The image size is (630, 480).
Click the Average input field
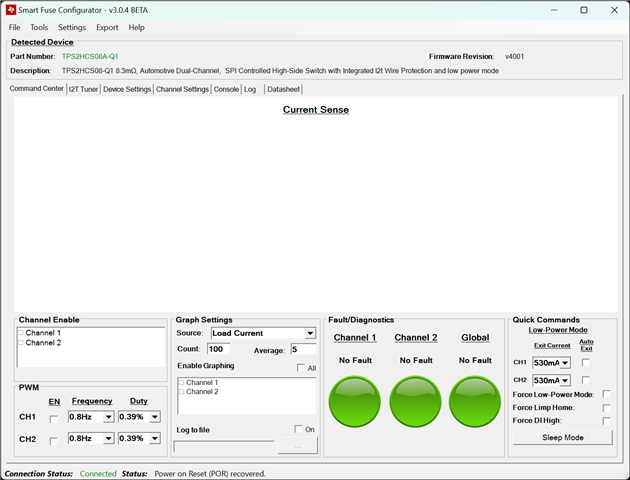pos(303,349)
